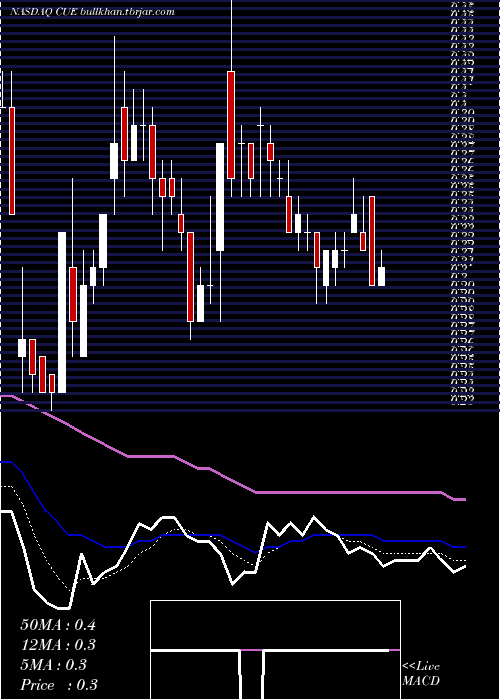Click the <<Live MACD label
Screen dimensions: 500x700
click(x=421, y=673)
